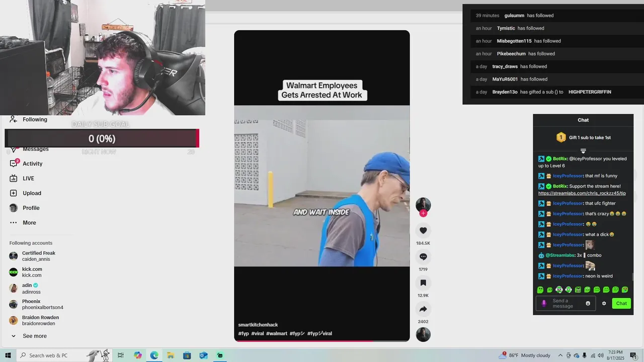Seek using the pink video progress bar
The width and height of the screenshot is (644, 362).
pos(322,341)
